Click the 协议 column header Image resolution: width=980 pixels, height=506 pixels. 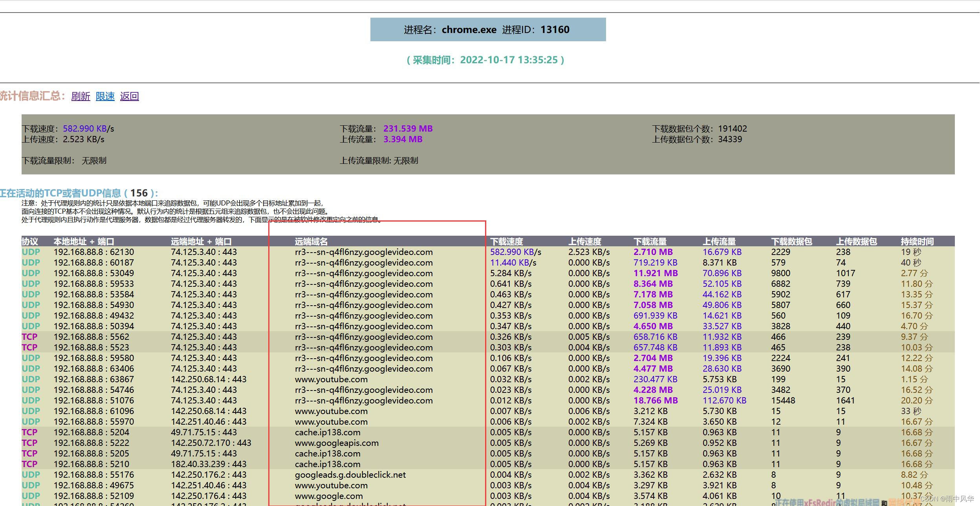pos(30,241)
